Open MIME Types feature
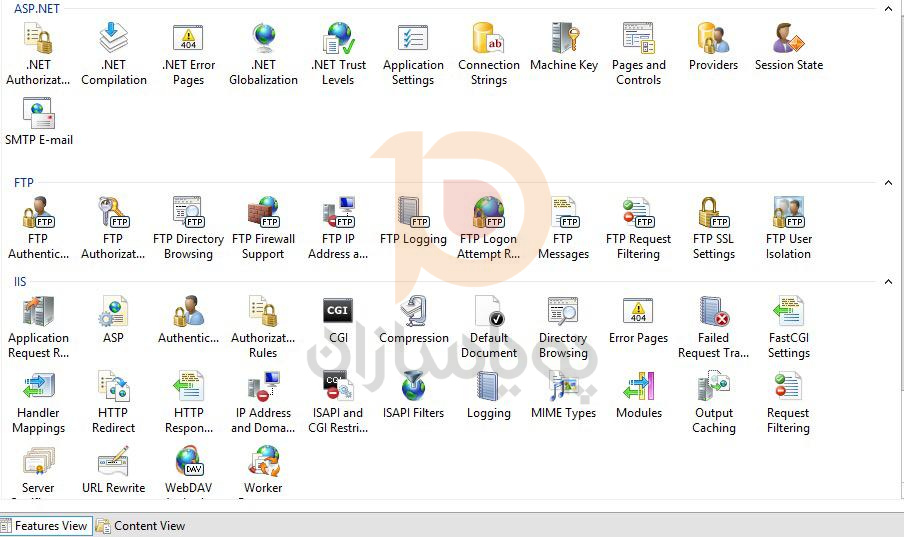Image resolution: width=904 pixels, height=537 pixels. point(563,395)
